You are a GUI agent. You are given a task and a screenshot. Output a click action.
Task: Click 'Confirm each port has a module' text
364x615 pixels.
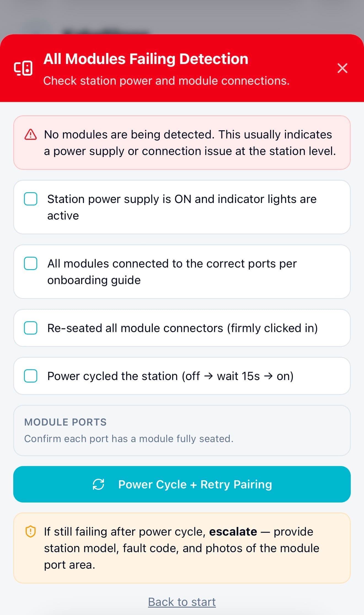[x=129, y=439]
